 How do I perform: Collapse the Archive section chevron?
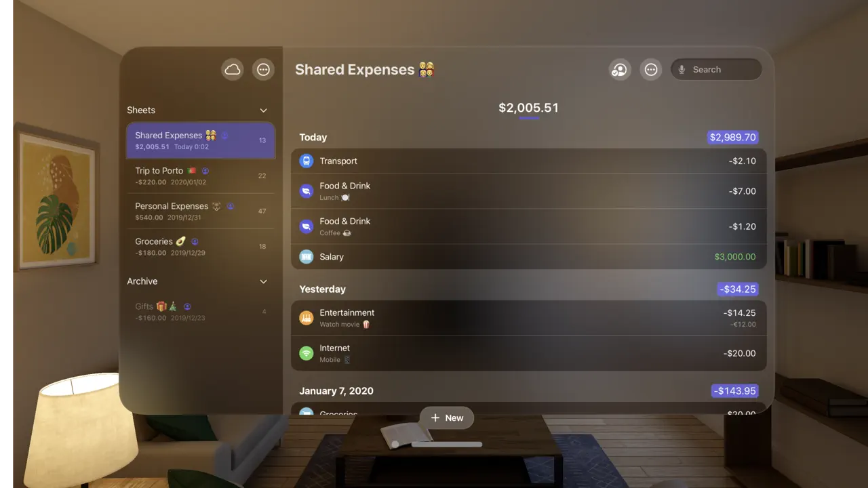pos(264,281)
